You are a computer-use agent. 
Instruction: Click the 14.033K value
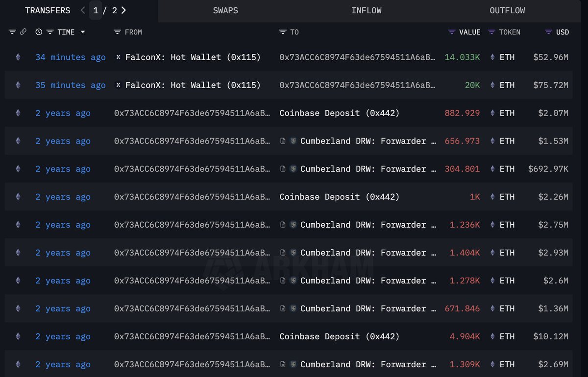point(462,57)
